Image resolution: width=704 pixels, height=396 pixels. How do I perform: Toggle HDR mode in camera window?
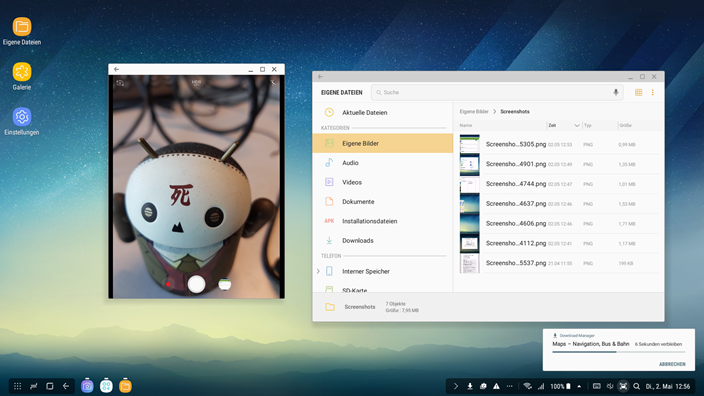click(196, 83)
